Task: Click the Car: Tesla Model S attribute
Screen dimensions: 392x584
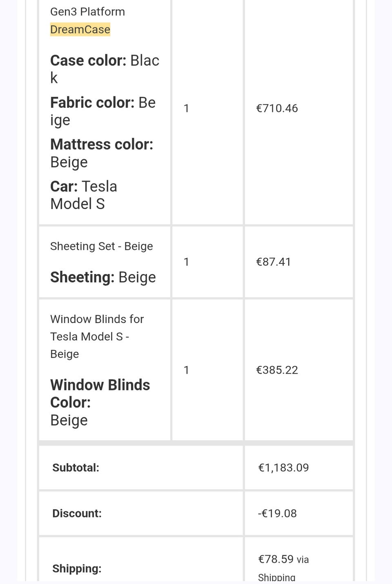Action: click(x=84, y=195)
